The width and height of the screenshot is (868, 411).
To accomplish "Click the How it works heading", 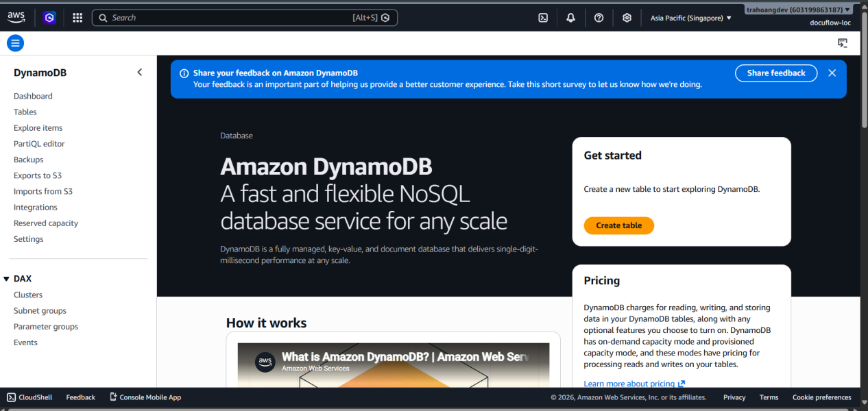I will [x=267, y=323].
